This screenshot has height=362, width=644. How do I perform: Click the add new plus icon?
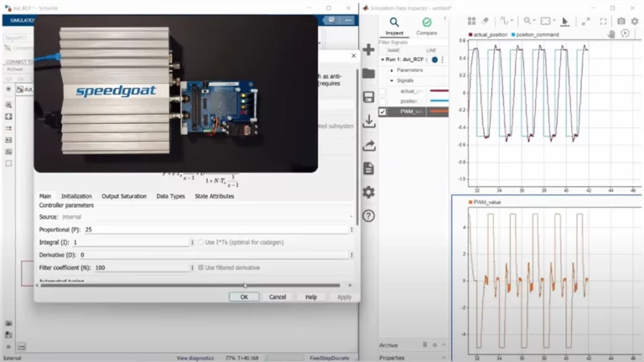[x=368, y=49]
